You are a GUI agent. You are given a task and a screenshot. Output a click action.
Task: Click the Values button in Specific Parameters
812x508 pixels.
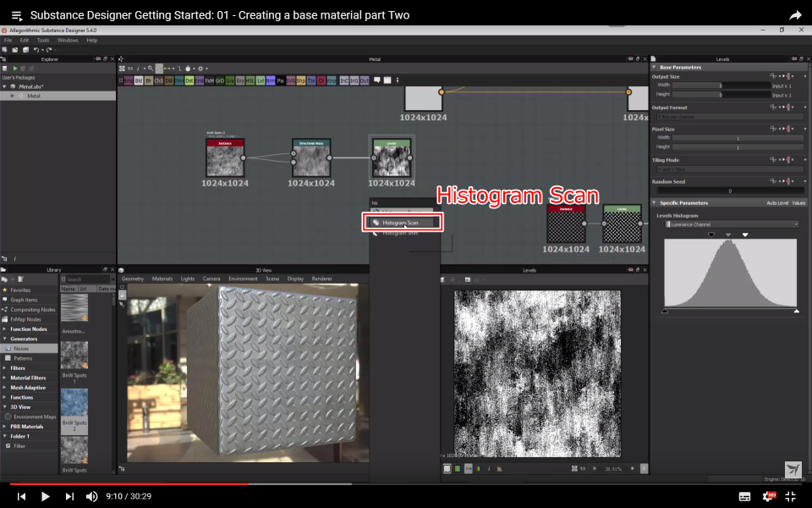798,203
